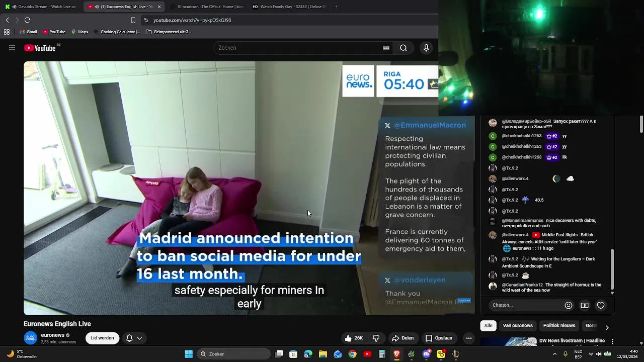644x362 pixels.
Task: Open the Brave browser taskbar icon
Action: 396,354
